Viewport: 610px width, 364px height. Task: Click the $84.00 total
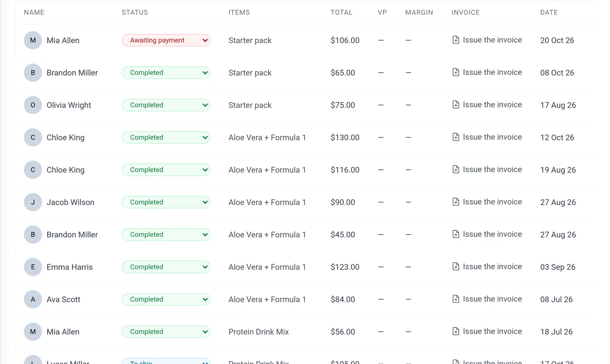point(343,300)
